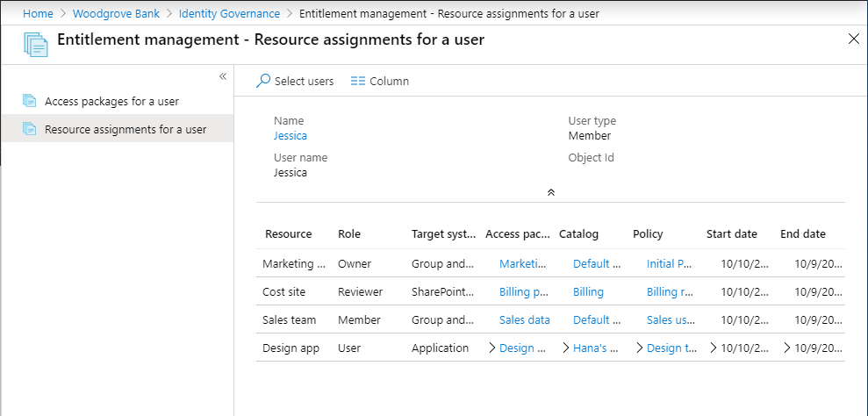The image size is (868, 416).
Task: Click the Select users magnifier icon
Action: pos(263,81)
